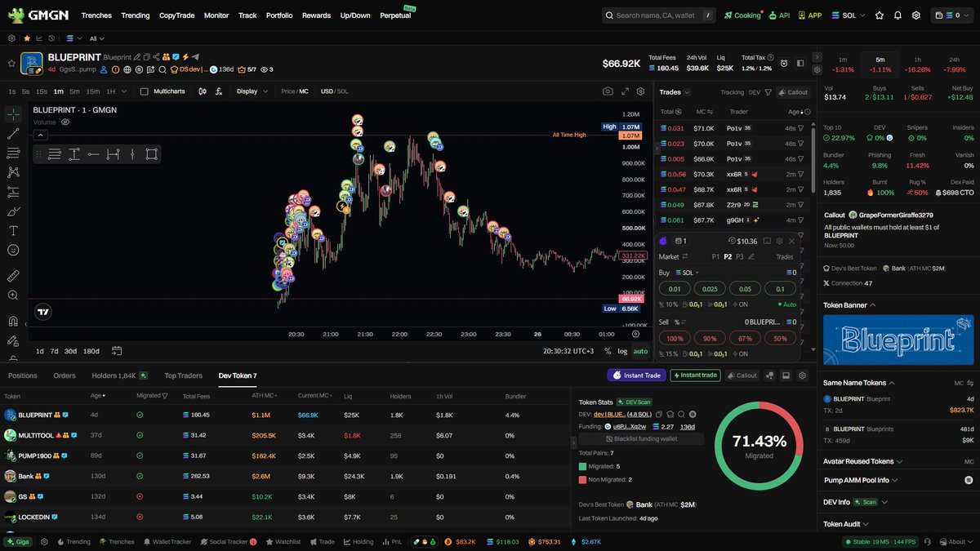Toggle USD / SOL currency display

pyautogui.click(x=334, y=91)
